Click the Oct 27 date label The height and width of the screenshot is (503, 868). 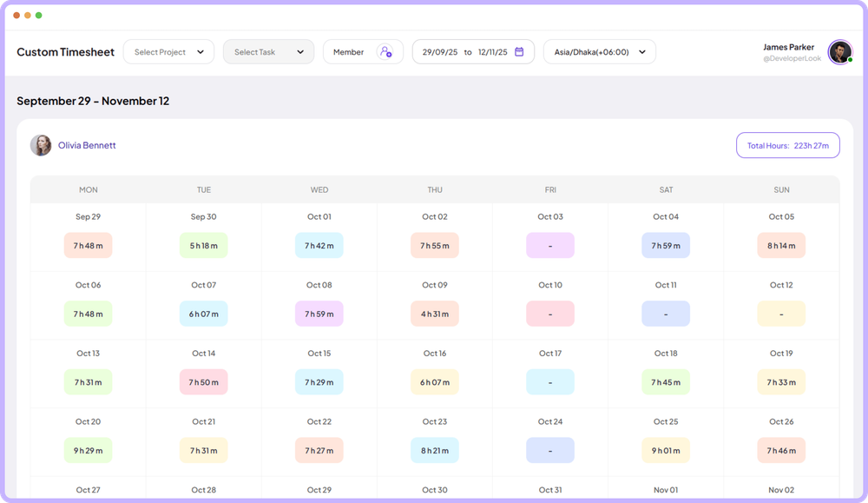pyautogui.click(x=88, y=490)
